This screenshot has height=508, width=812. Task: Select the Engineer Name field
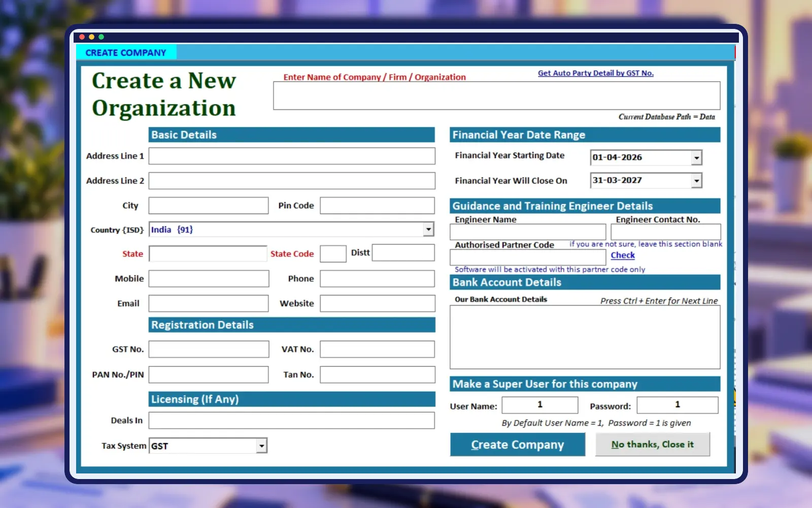click(528, 232)
